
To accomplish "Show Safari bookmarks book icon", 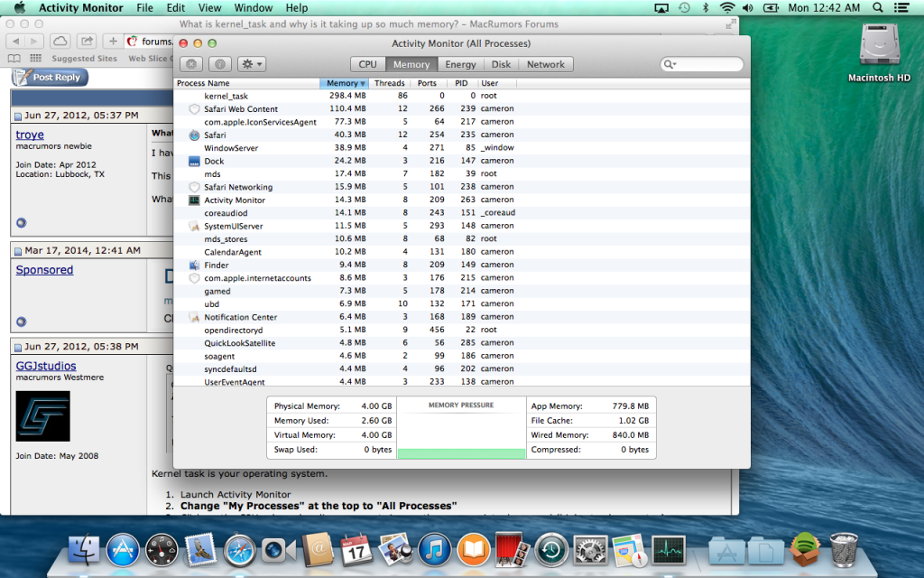I will [14, 59].
